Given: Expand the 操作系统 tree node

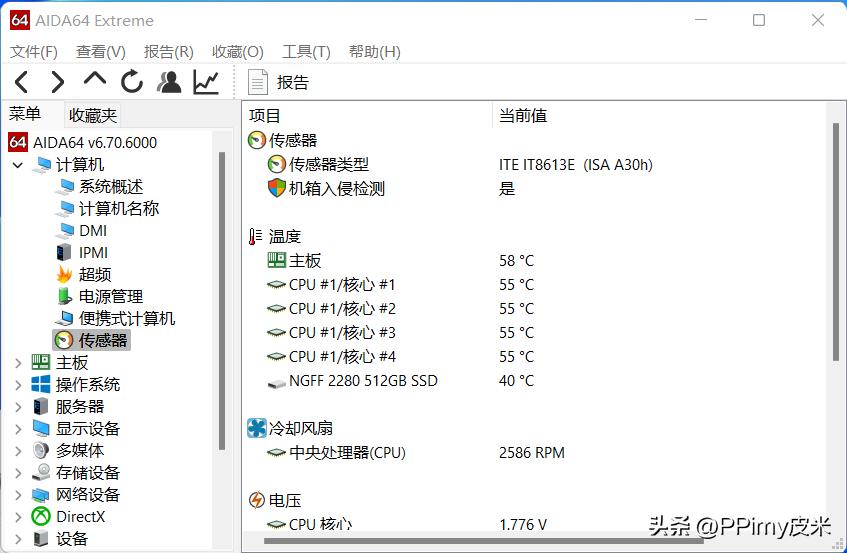Looking at the screenshot, I should (x=18, y=385).
